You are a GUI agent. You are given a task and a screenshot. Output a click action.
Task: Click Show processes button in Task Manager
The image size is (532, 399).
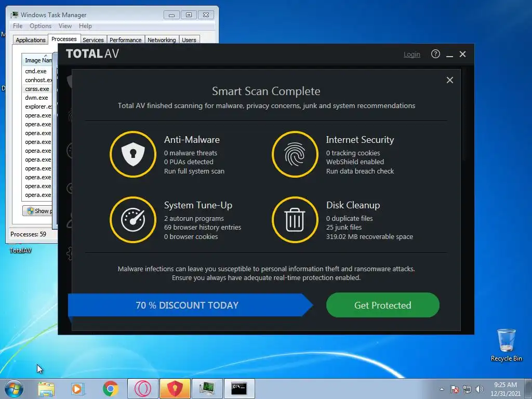38,211
